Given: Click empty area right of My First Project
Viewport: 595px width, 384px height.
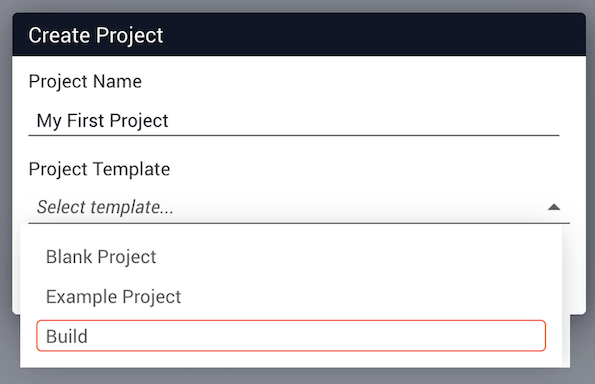Looking at the screenshot, I should (364, 121).
